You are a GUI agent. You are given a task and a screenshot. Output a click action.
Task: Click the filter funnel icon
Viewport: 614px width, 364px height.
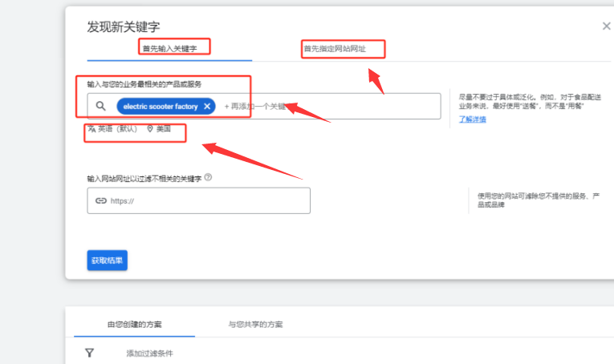90,353
